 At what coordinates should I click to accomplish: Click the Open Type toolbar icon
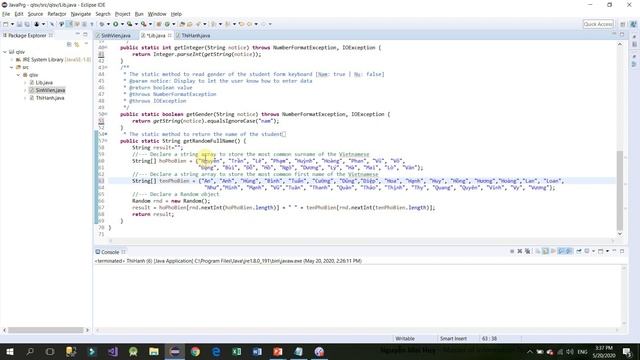point(182,24)
